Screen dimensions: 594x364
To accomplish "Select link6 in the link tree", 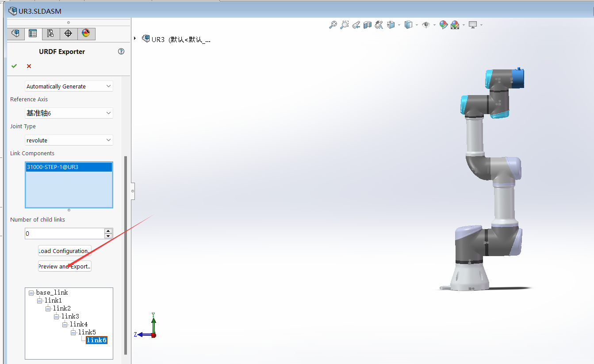I will [96, 340].
